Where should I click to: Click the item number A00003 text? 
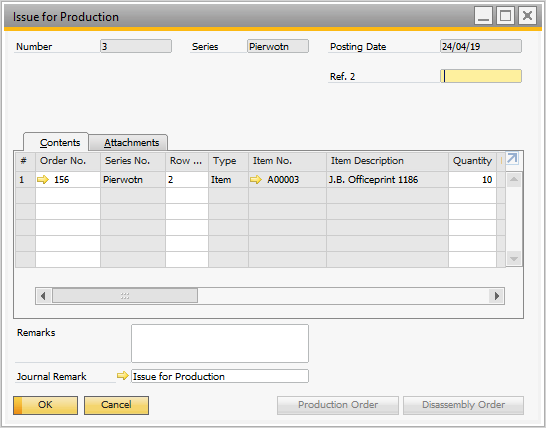point(283,180)
